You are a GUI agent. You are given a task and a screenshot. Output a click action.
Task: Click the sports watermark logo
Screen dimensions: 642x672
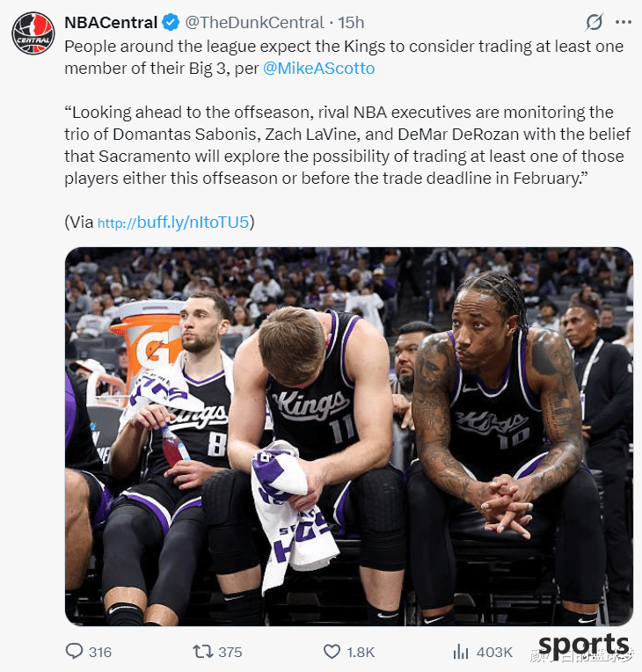583,646
